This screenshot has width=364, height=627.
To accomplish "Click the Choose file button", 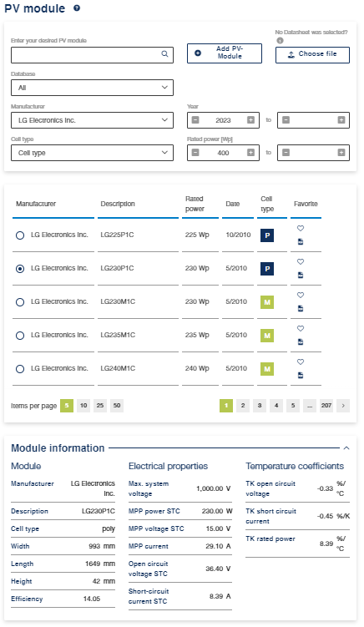I will click(x=312, y=55).
